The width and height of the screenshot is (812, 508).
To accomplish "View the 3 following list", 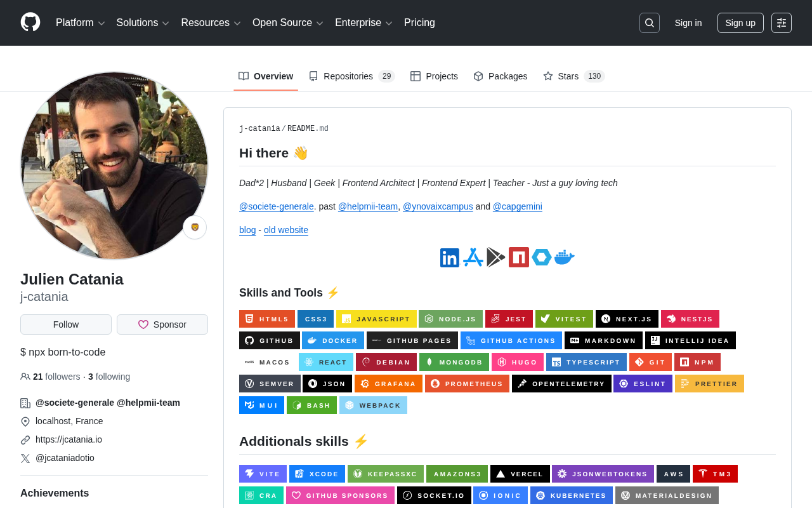I will pos(109,377).
